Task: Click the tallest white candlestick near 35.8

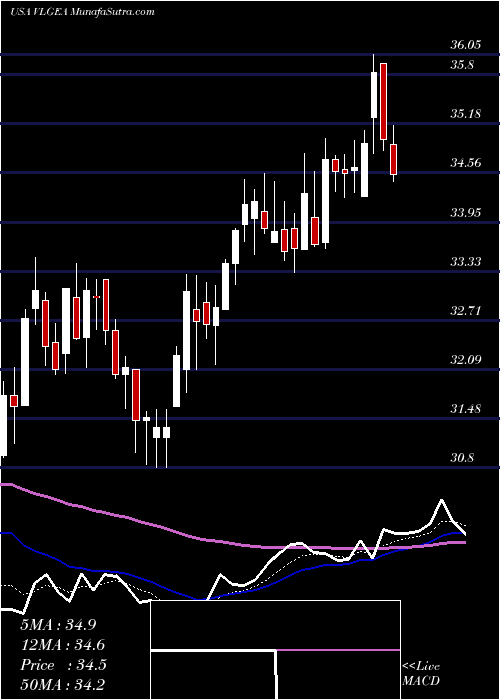Action: [374, 95]
